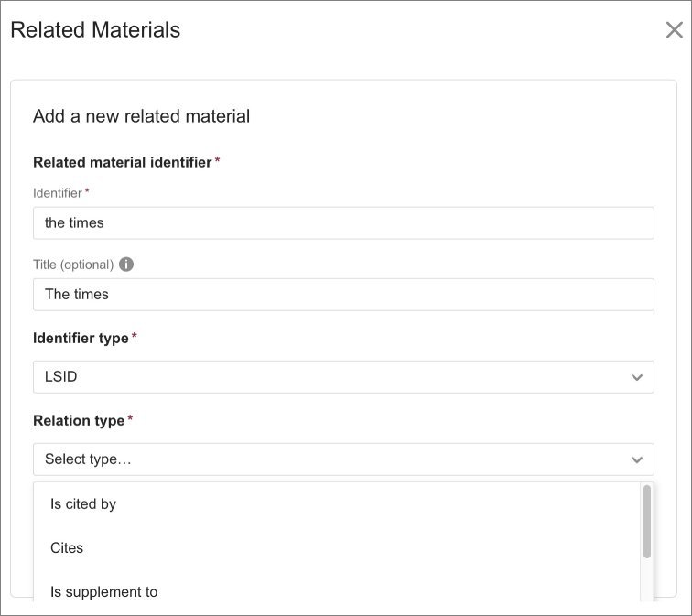Close the Related Materials dialog

[x=674, y=30]
